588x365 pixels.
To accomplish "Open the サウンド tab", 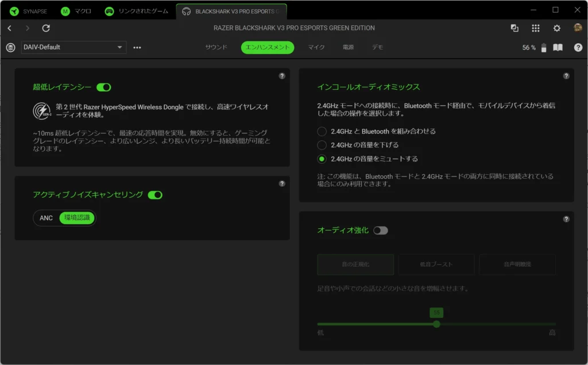I will pyautogui.click(x=216, y=47).
